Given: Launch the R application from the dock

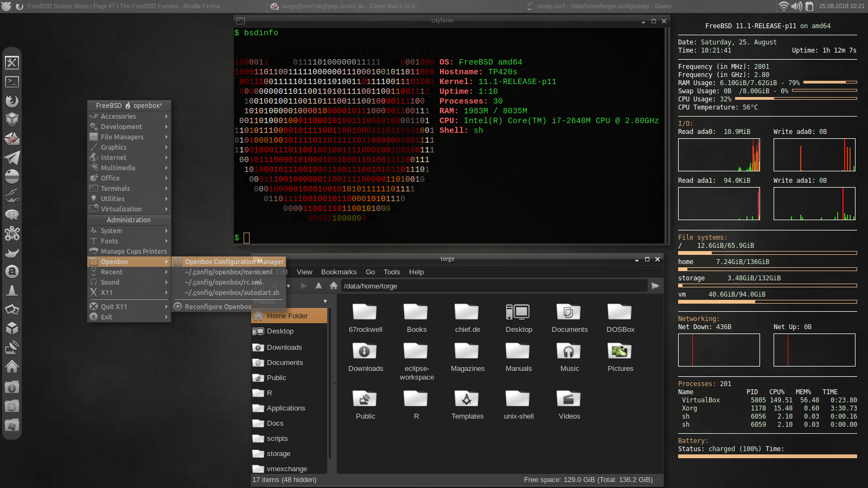Looking at the screenshot, I should pyautogui.click(x=12, y=215).
